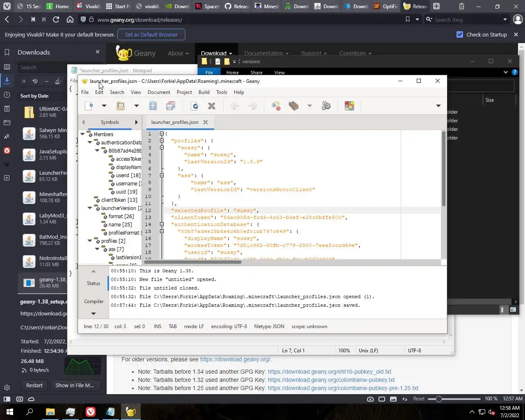The width and height of the screenshot is (525, 420).
Task: Click the Geany Reload file toolbar icon
Action: [195, 106]
